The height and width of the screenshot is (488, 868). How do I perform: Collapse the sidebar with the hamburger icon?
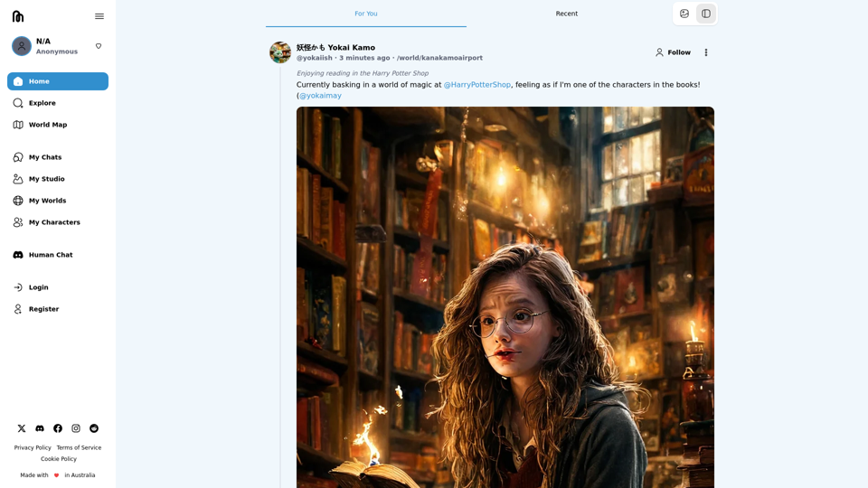99,16
